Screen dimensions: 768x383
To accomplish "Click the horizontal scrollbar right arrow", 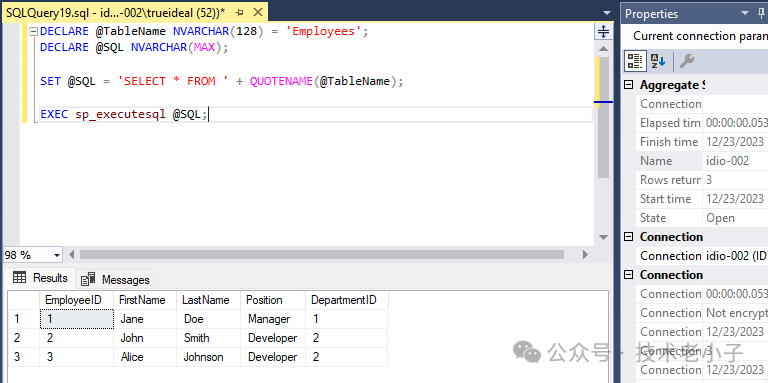I will (585, 255).
